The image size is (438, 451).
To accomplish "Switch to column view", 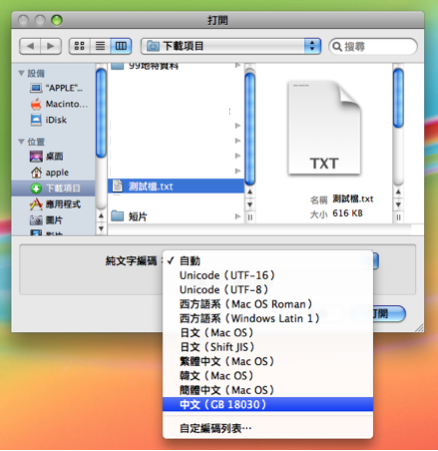I will [x=121, y=46].
